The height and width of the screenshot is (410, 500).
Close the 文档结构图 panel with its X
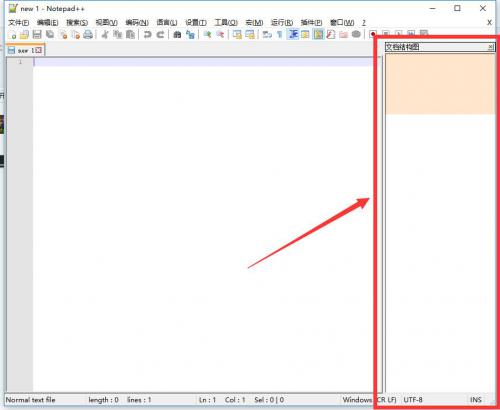(x=490, y=47)
